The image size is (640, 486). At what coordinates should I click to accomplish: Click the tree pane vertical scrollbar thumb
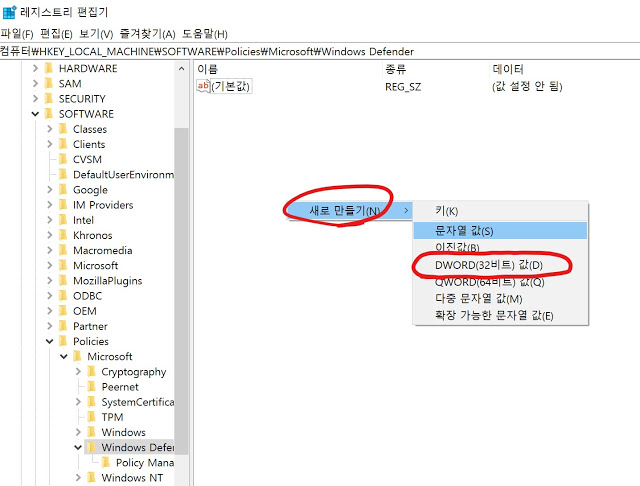click(x=181, y=291)
